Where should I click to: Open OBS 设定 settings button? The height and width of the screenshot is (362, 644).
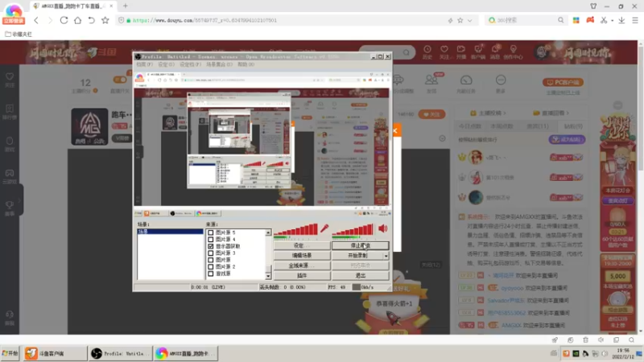tap(302, 245)
